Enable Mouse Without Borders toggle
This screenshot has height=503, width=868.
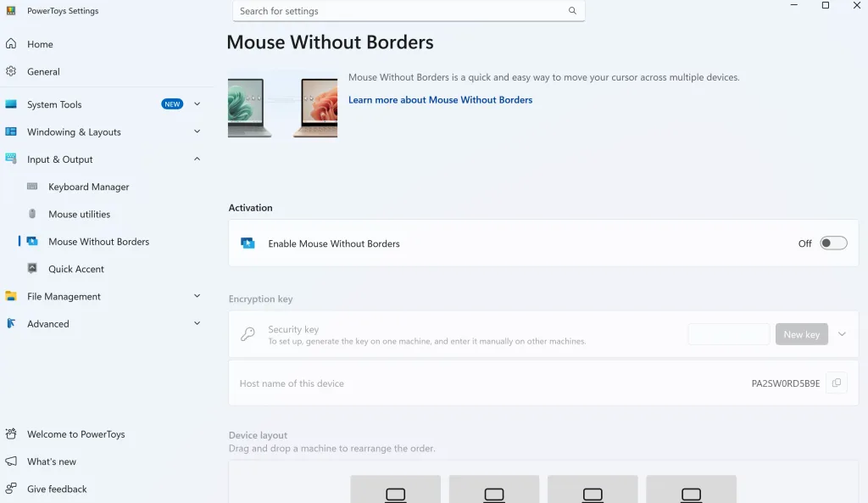832,243
